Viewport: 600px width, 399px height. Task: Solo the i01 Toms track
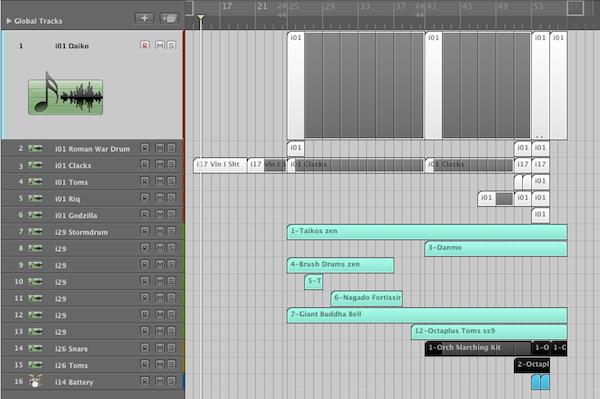[x=171, y=181]
